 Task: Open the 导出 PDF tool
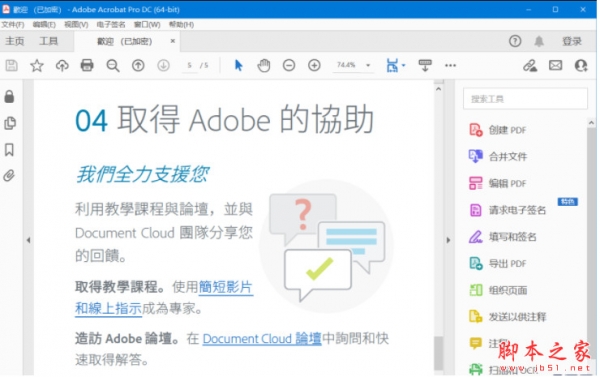click(x=499, y=264)
